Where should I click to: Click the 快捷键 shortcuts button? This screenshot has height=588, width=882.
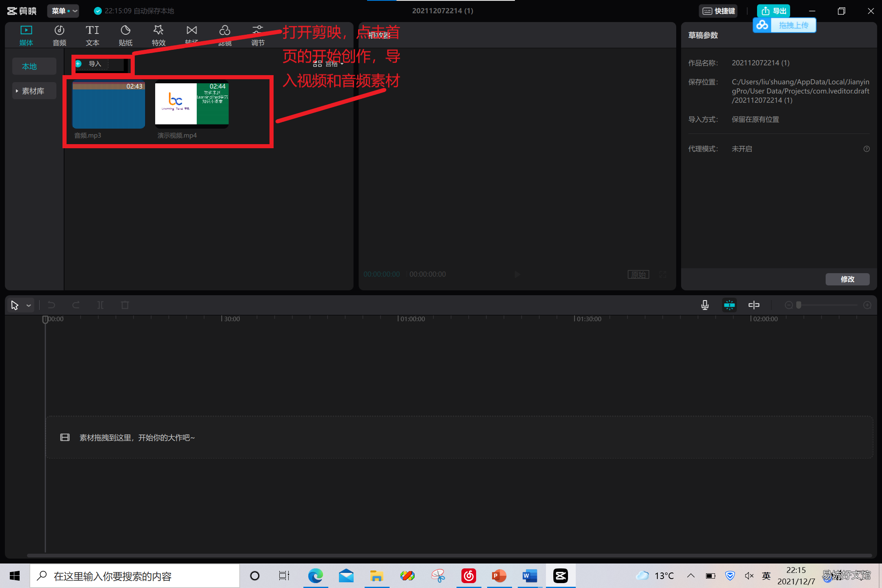[719, 11]
